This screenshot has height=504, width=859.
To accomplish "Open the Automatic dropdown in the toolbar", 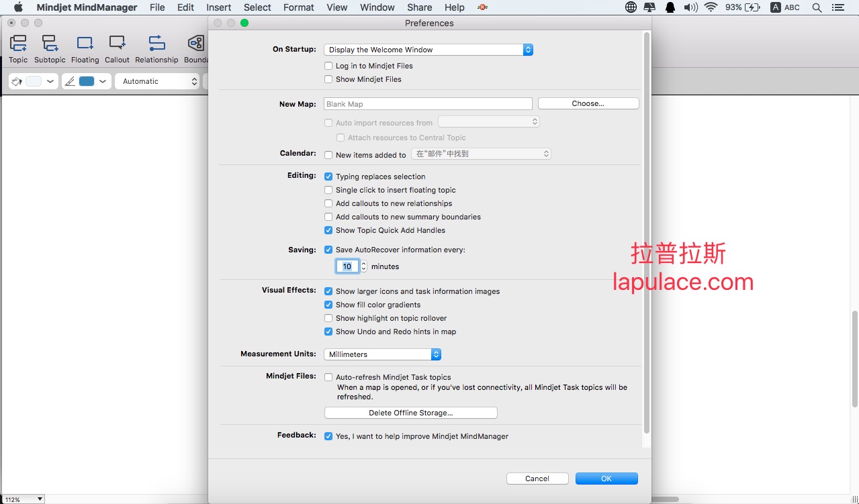I will 157,81.
